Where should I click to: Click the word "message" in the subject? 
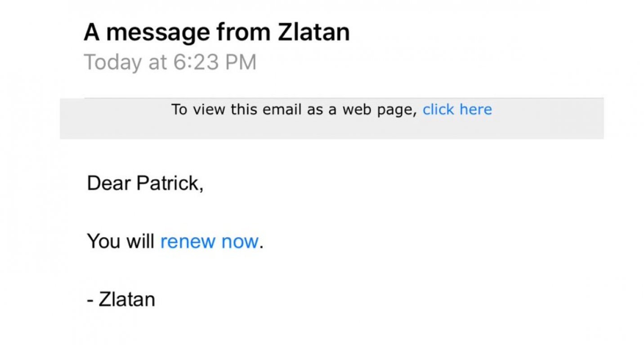click(x=158, y=33)
